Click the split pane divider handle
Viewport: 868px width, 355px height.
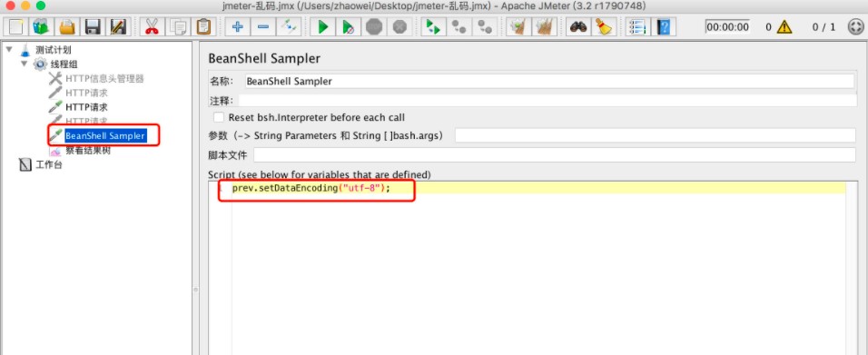[x=195, y=289]
